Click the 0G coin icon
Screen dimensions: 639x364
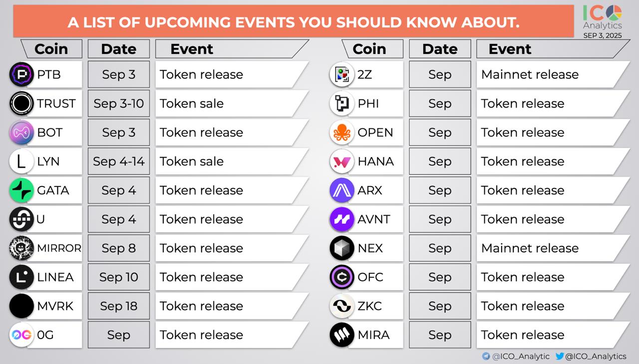(x=21, y=335)
